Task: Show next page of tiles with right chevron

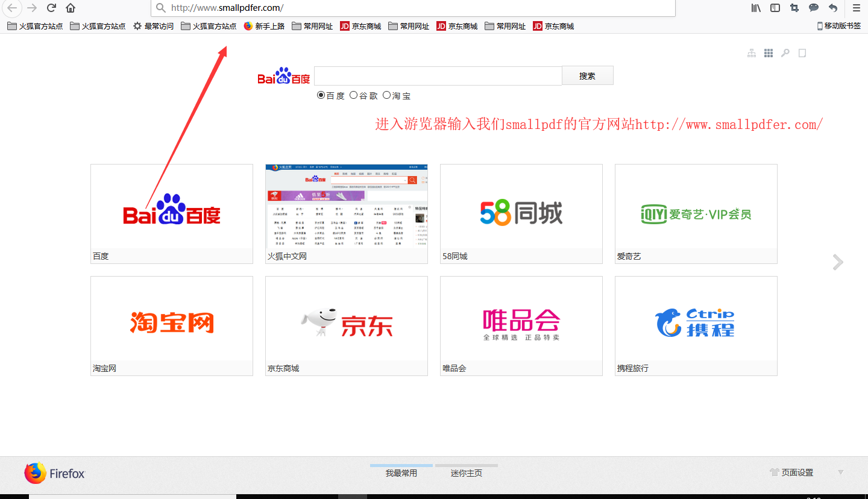Action: point(838,262)
